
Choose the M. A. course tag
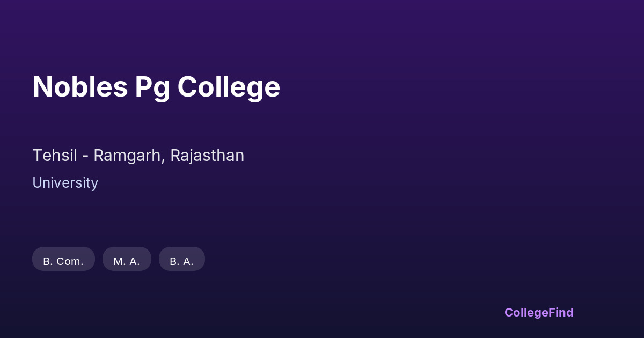[x=127, y=261]
